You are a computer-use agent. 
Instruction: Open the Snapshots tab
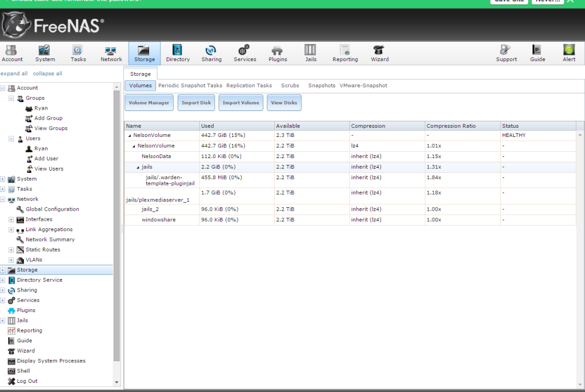[x=322, y=86]
